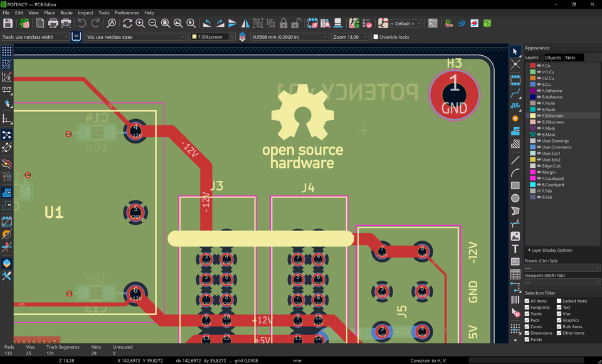Open Presets dropdown
Image resolution: width=602 pixels, height=364 pixels.
click(562, 268)
